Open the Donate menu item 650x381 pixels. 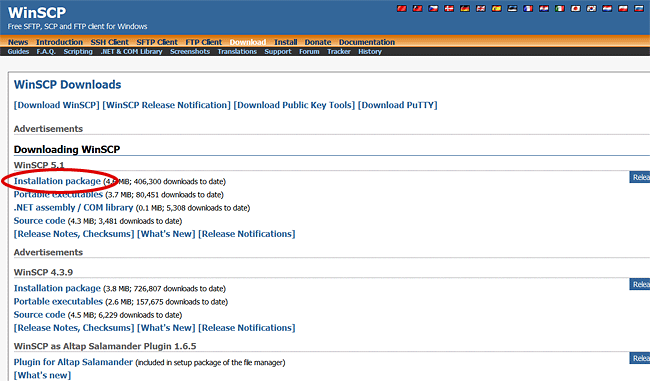pyautogui.click(x=318, y=42)
